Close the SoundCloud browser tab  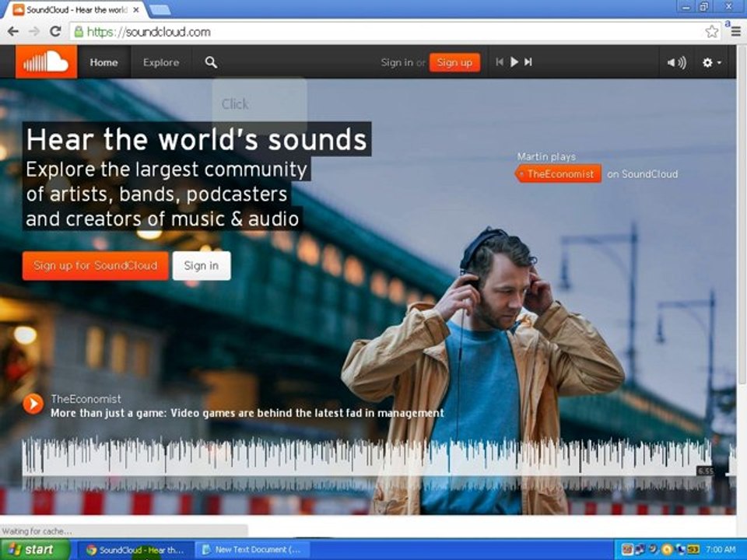(x=135, y=9)
